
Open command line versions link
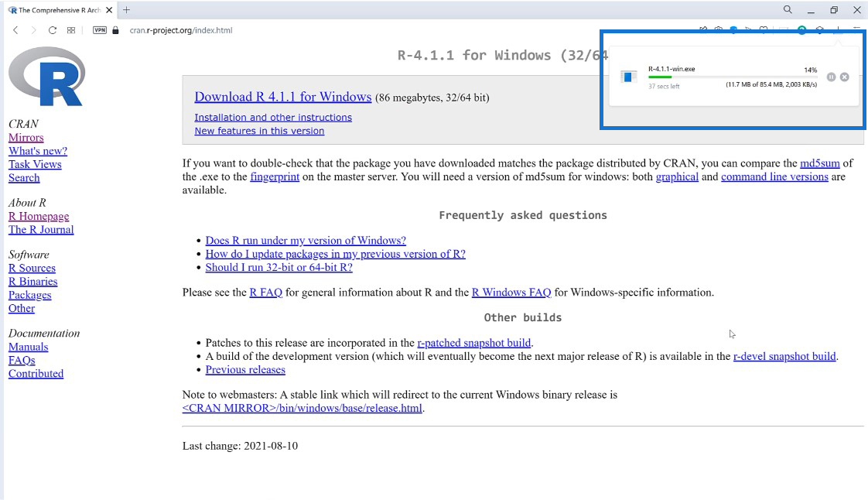click(774, 176)
